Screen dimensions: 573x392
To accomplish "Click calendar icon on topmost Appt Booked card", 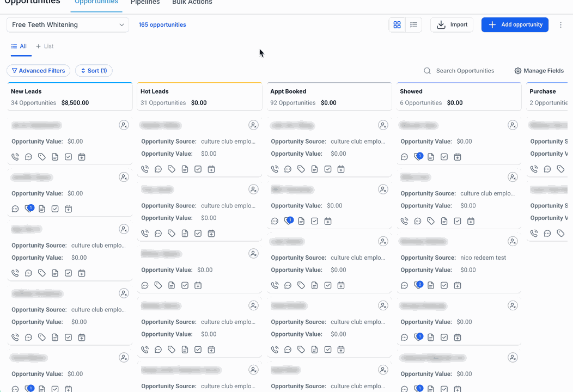I will 341,169.
